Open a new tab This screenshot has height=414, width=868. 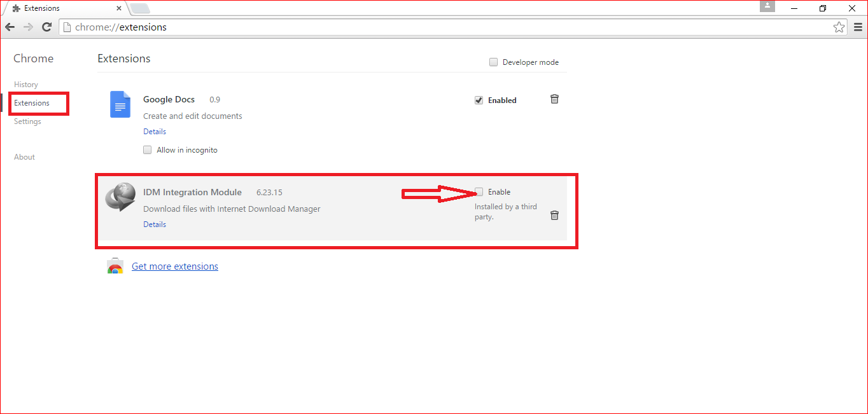[x=139, y=8]
